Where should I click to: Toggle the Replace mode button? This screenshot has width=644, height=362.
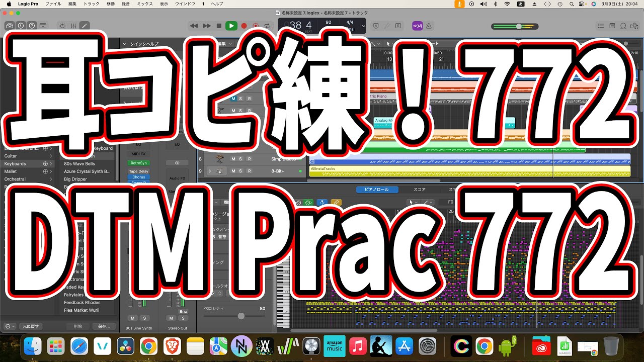376,26
